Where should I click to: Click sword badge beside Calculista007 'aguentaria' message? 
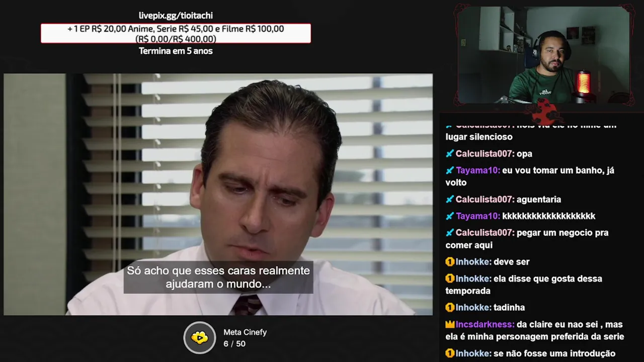[x=450, y=200]
